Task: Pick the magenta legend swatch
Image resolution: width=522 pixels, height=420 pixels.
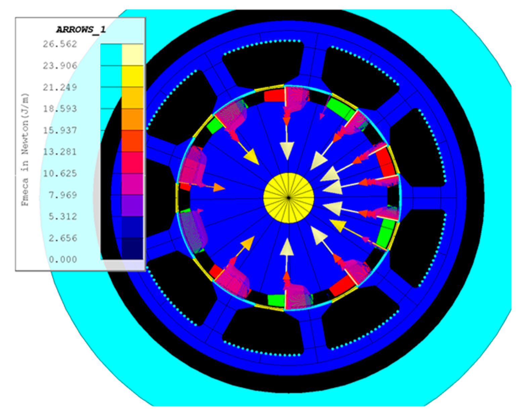Action: pyautogui.click(x=132, y=184)
